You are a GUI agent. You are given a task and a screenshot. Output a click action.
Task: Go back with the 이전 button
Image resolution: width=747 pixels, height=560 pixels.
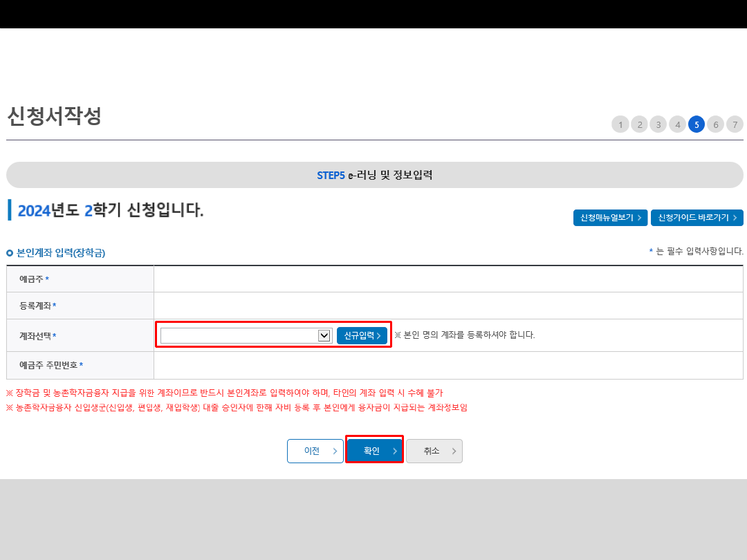point(315,451)
